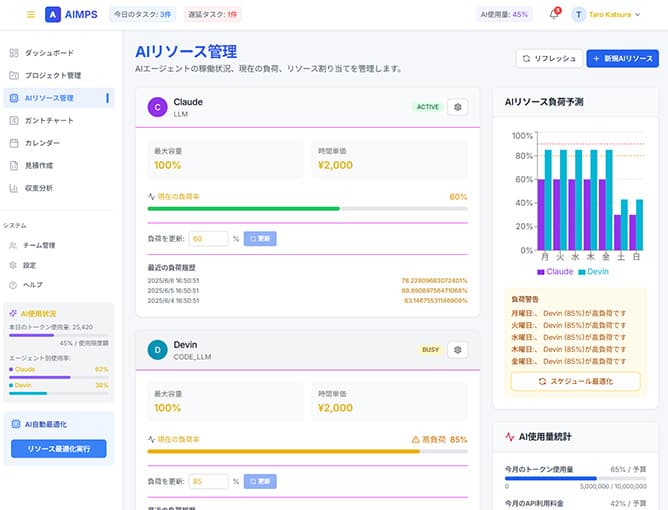Open チーム管理 in the sidebar
The width and height of the screenshot is (668, 510).
click(59, 245)
